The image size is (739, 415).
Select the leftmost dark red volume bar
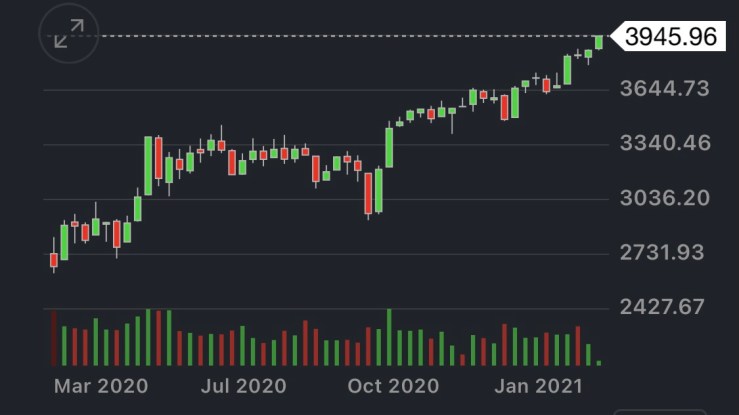54,338
